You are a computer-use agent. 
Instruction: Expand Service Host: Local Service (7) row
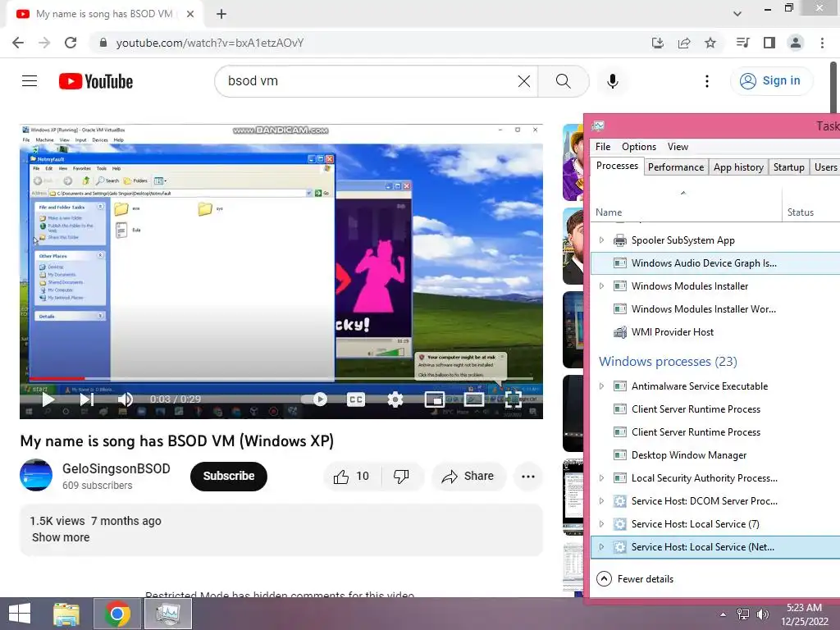(x=601, y=524)
